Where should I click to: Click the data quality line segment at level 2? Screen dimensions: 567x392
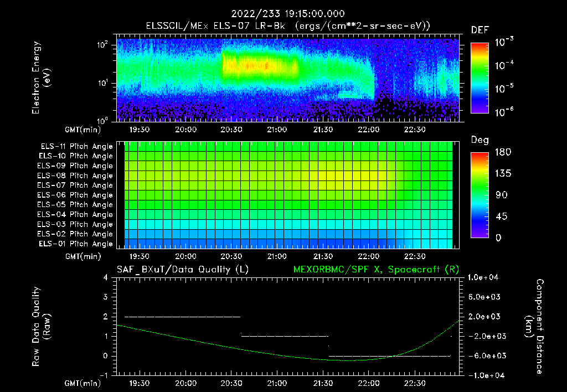tap(182, 317)
